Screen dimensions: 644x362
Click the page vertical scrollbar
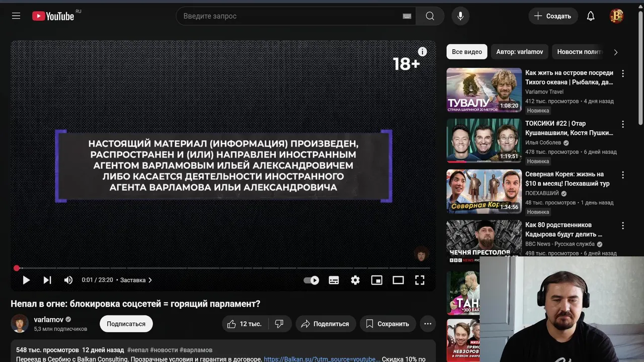640,68
